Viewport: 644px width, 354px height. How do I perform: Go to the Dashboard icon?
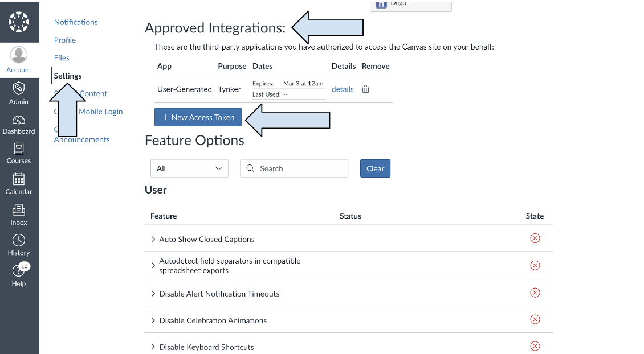19,120
